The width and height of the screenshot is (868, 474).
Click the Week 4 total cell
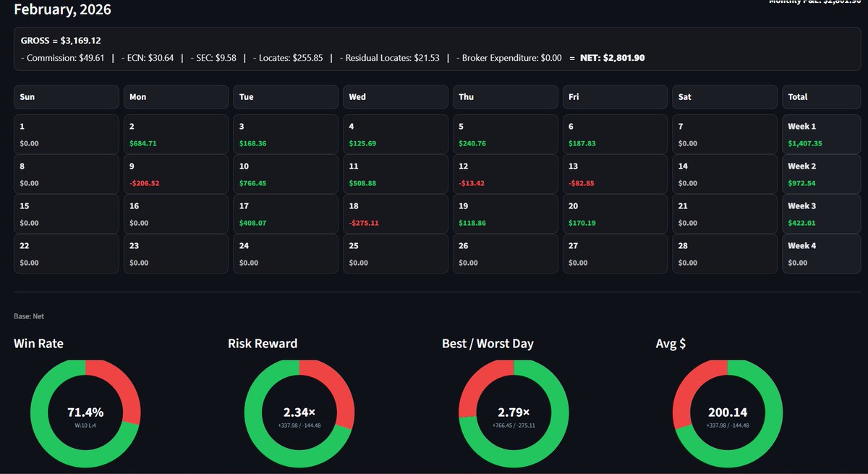pyautogui.click(x=823, y=253)
